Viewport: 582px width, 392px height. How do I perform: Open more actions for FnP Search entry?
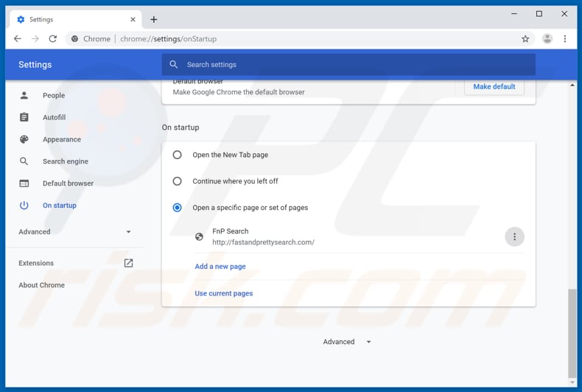point(514,237)
